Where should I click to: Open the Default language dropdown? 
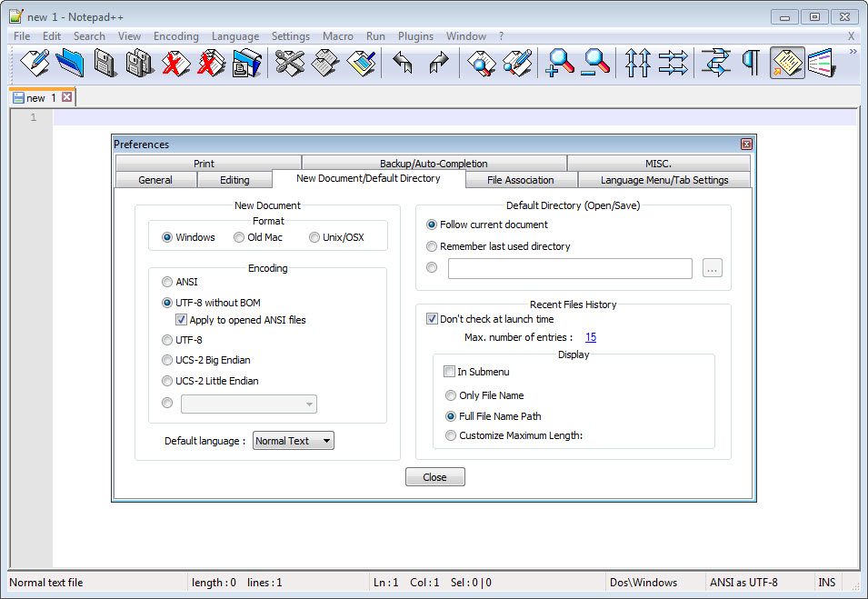pos(293,441)
